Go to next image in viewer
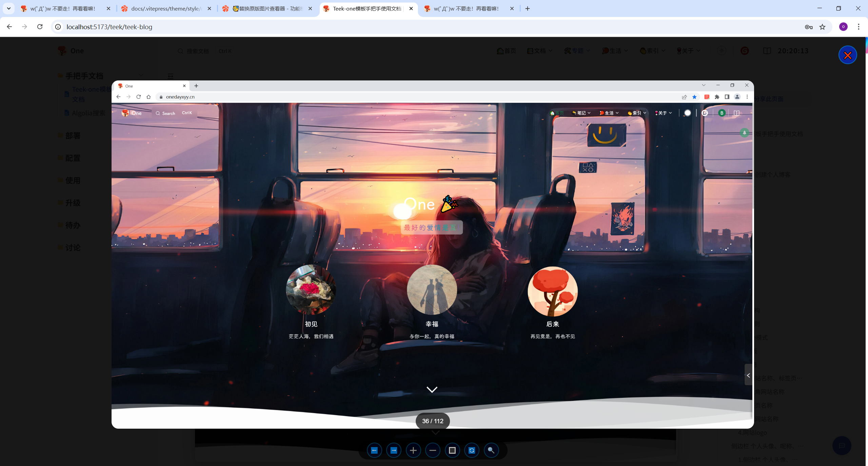The width and height of the screenshot is (868, 466). point(394,450)
